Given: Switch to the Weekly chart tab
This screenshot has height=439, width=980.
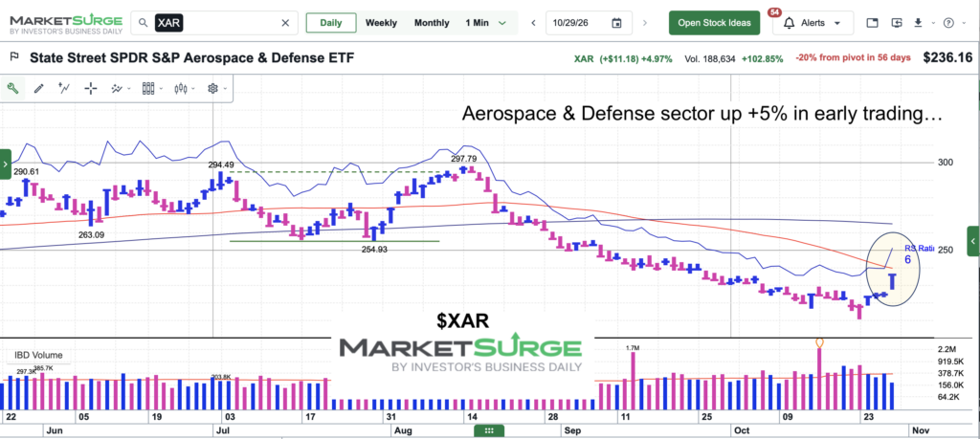Looking at the screenshot, I should point(381,23).
